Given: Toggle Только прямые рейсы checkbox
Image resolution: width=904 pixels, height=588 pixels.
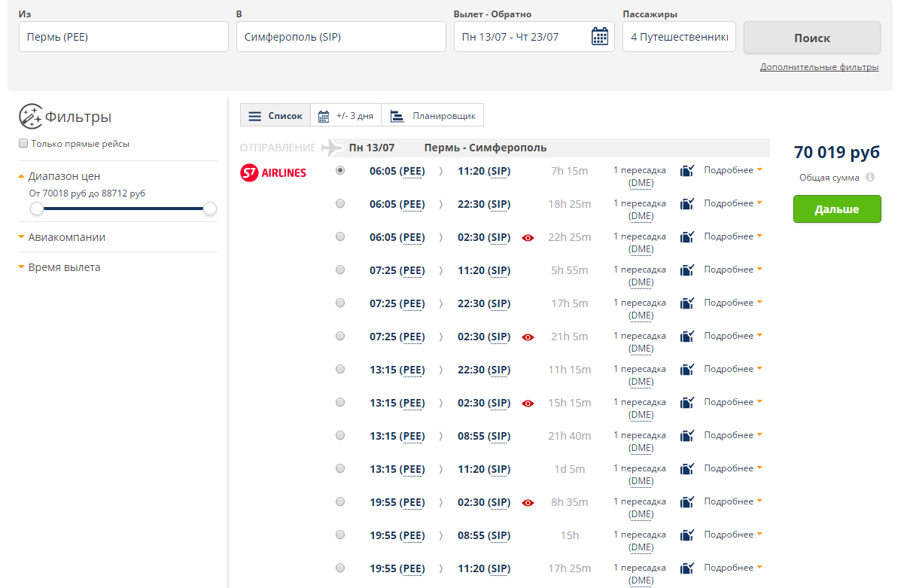Looking at the screenshot, I should 23,143.
